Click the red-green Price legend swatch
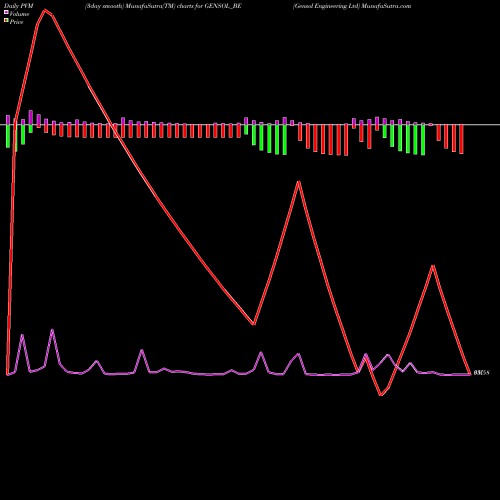500x500 pixels. coord(6,21)
